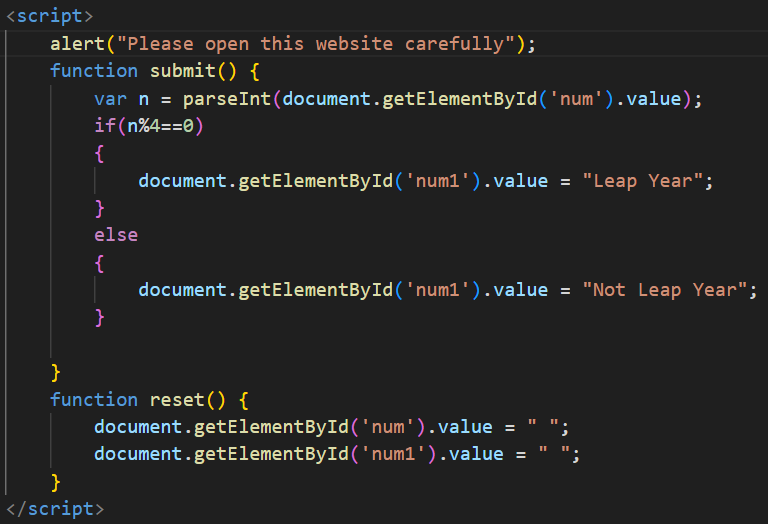Screen dimensions: 768x524
Task: Click the else keyword
Action: (x=116, y=235)
